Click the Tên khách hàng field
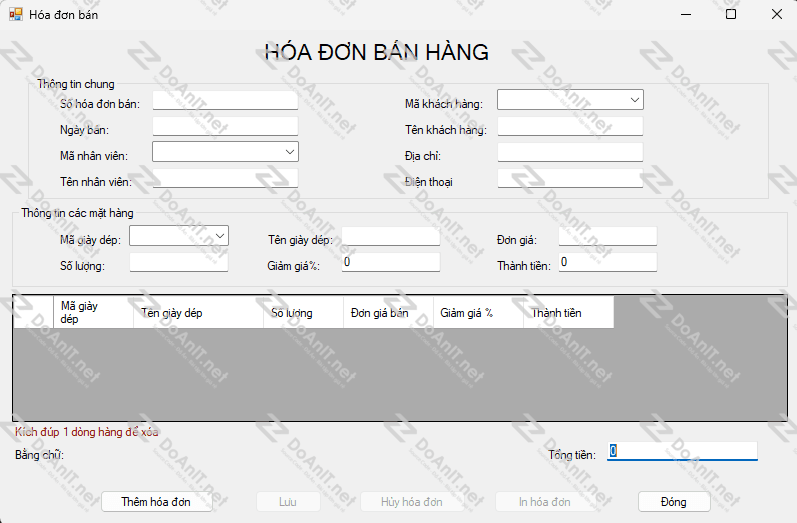The width and height of the screenshot is (797, 523). (570, 126)
